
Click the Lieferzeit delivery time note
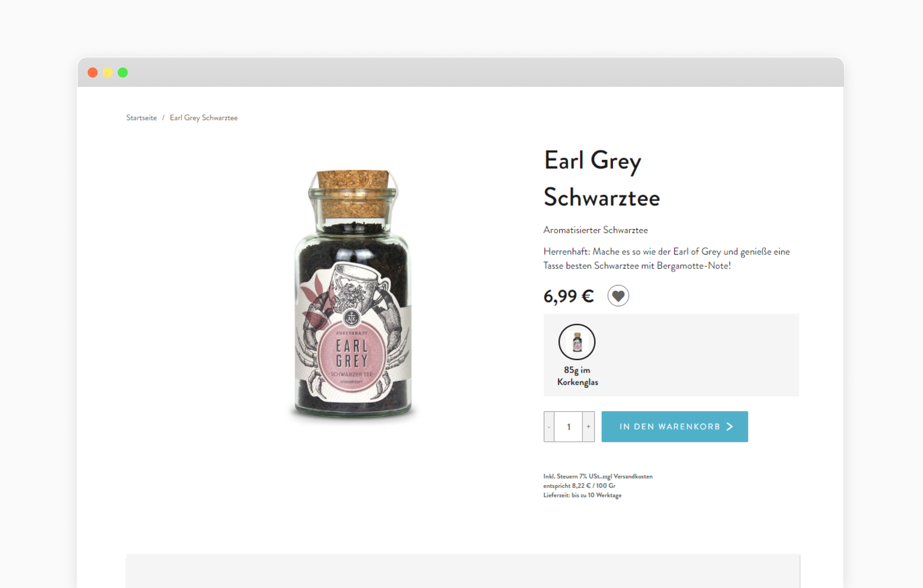(x=582, y=495)
